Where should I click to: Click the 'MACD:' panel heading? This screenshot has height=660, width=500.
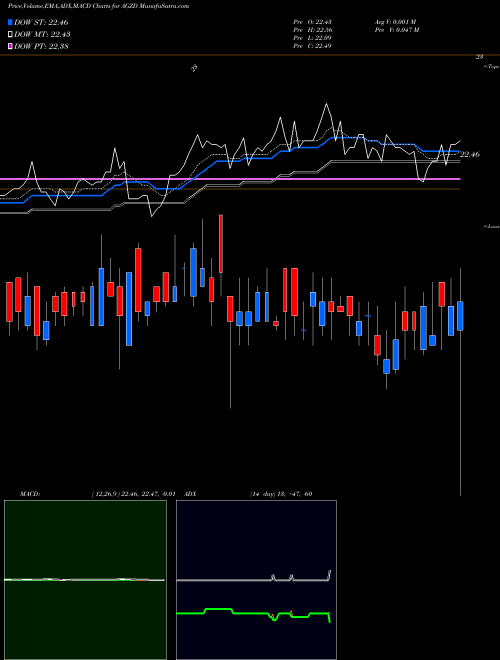[30, 494]
